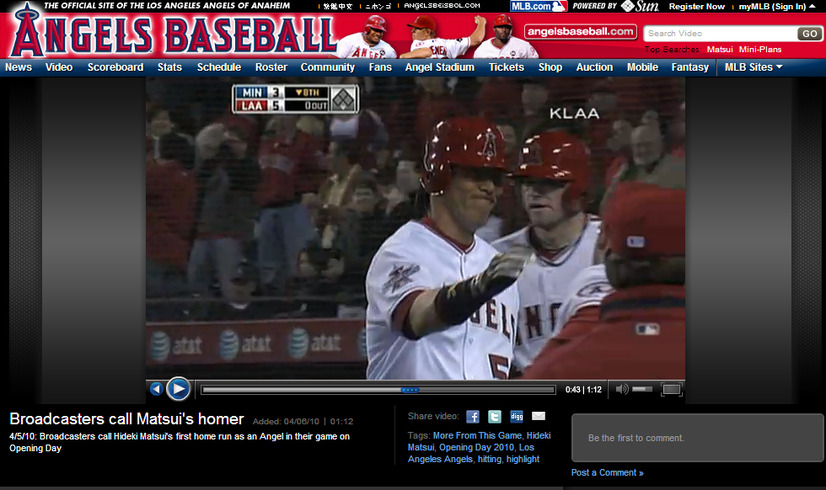Image resolution: width=826 pixels, height=490 pixels.
Task: Open the Stats menu
Action: coord(170,67)
